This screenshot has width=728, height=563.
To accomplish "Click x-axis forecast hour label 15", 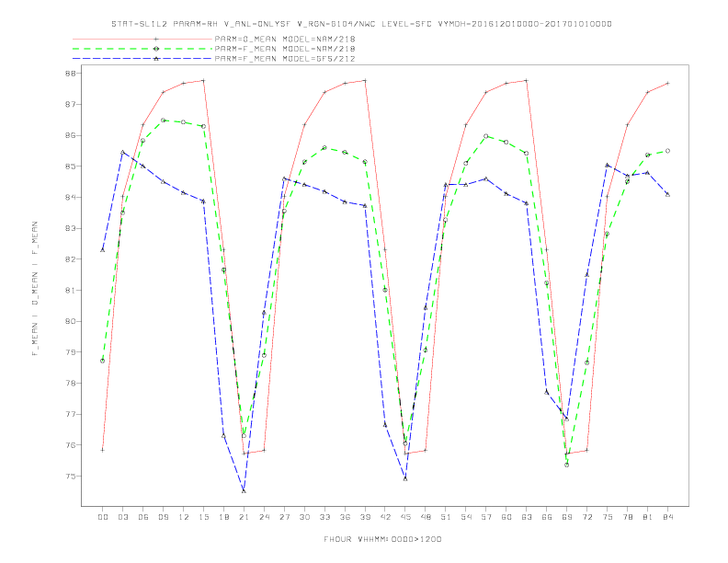I will 203,517.
